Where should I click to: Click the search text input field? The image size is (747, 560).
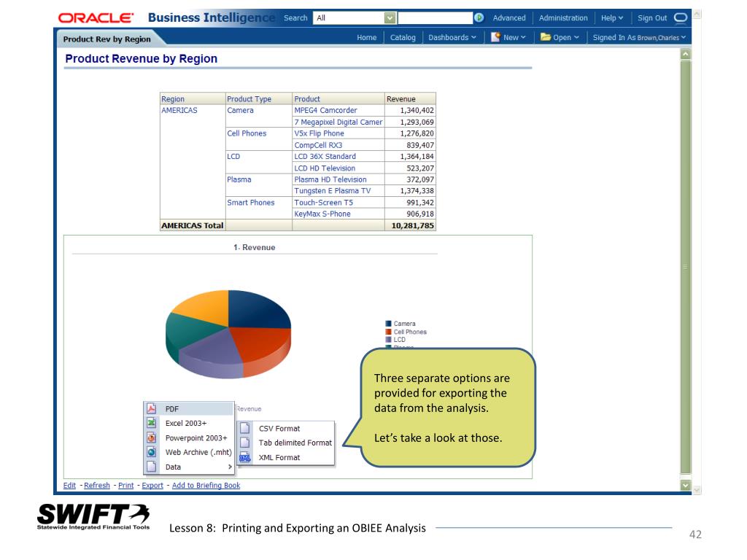[x=435, y=18]
